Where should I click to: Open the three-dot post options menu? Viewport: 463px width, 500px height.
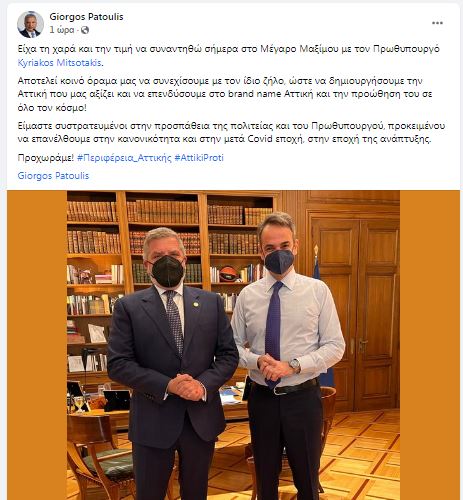(437, 23)
